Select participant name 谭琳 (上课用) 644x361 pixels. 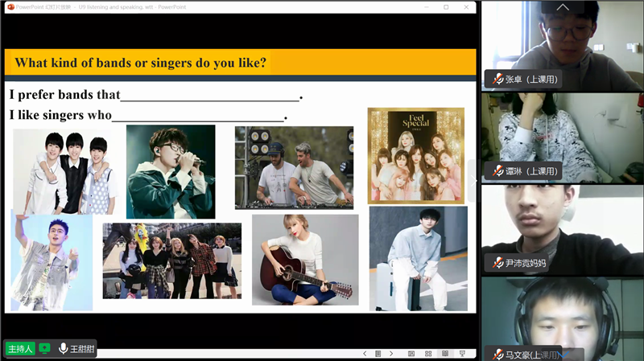531,171
